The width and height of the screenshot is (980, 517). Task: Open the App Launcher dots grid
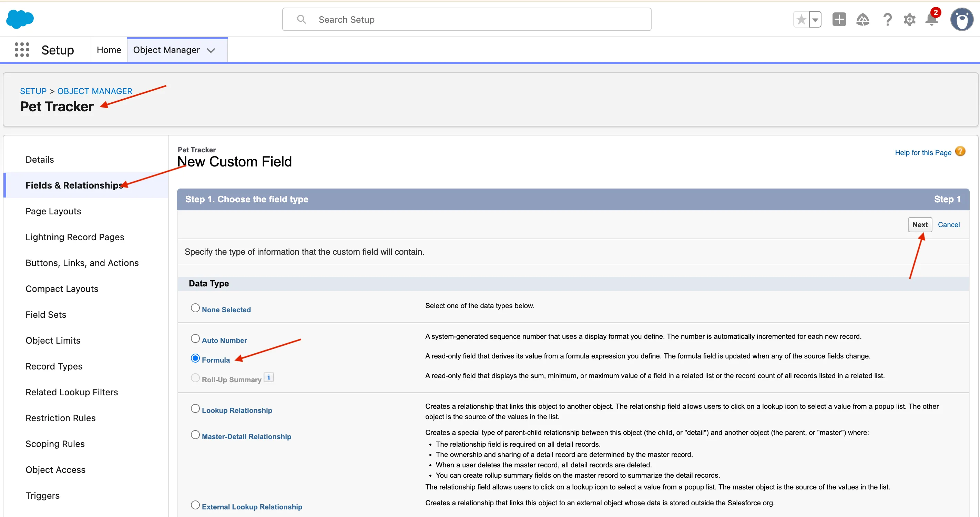(x=22, y=50)
